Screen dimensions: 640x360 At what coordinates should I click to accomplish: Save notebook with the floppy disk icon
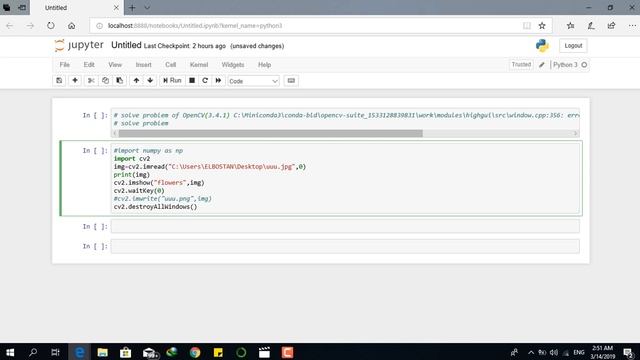[x=59, y=81]
